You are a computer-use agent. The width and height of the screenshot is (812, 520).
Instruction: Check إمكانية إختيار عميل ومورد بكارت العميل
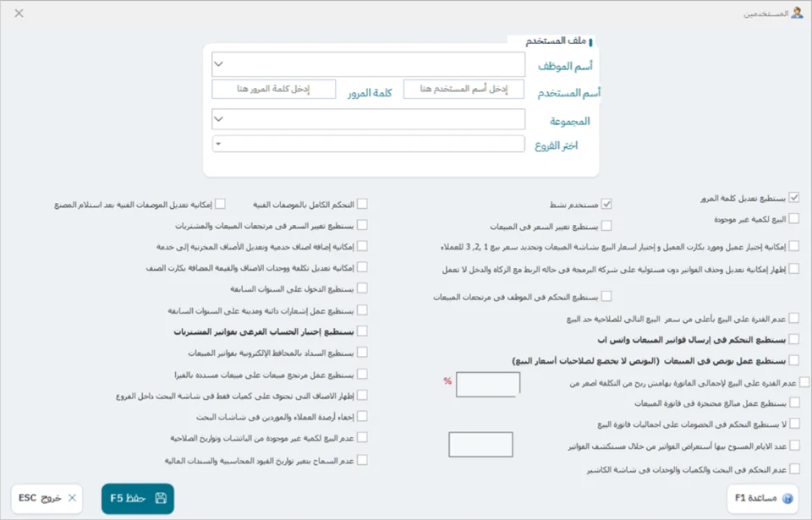pyautogui.click(x=794, y=247)
